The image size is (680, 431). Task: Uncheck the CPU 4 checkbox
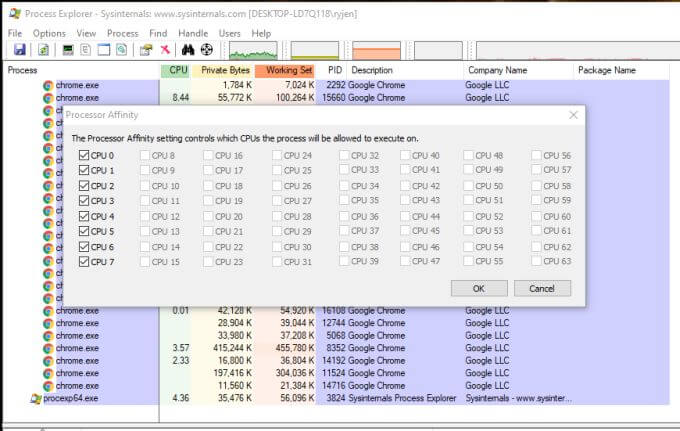click(x=84, y=216)
